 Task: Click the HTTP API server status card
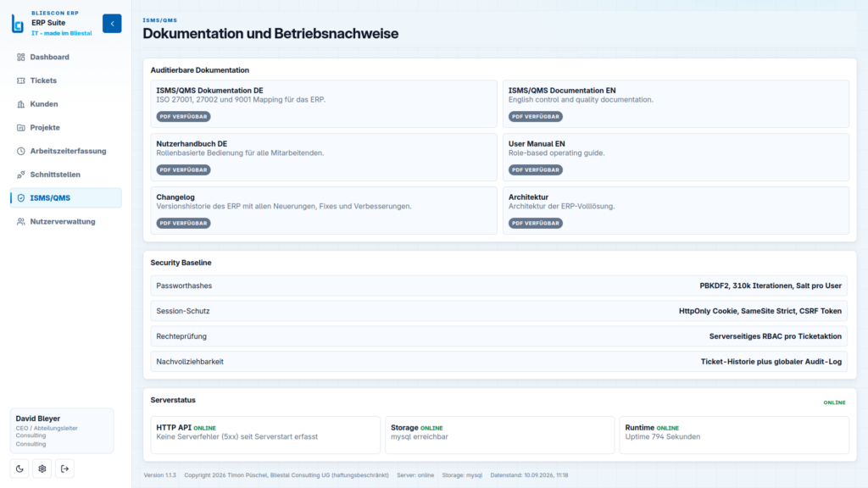265,435
